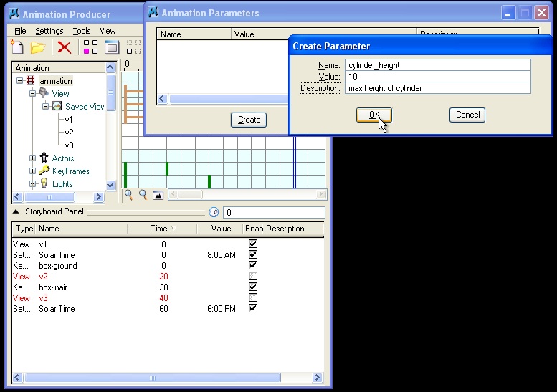Collapse the View tree node

[33, 94]
